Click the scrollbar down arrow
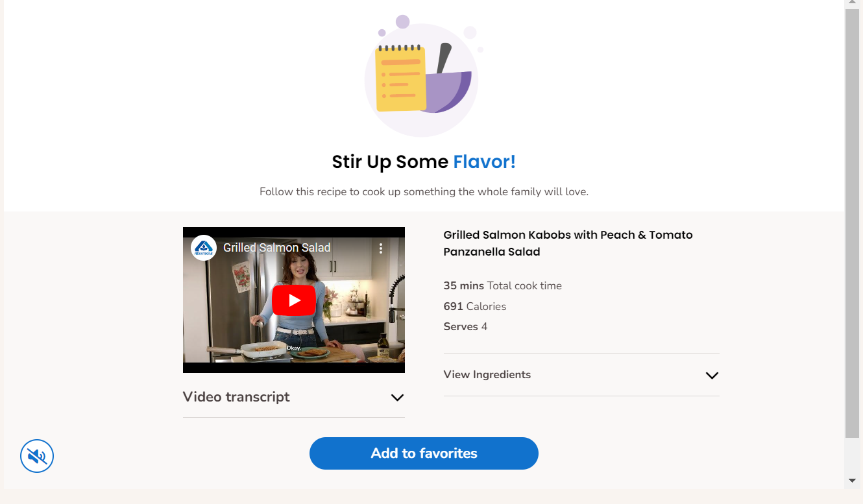Screen dimensions: 863x504 pyautogui.click(x=853, y=481)
